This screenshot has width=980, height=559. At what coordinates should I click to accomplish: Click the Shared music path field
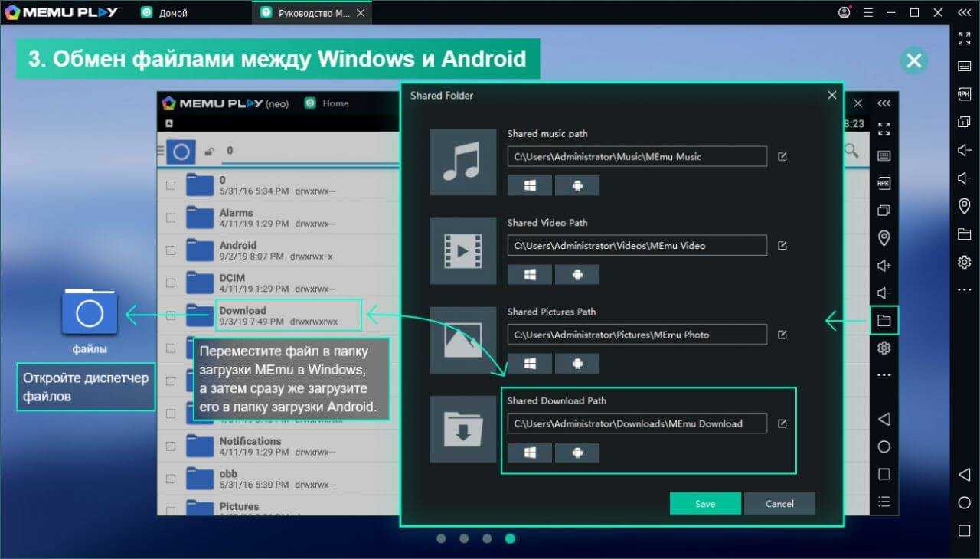click(x=637, y=156)
